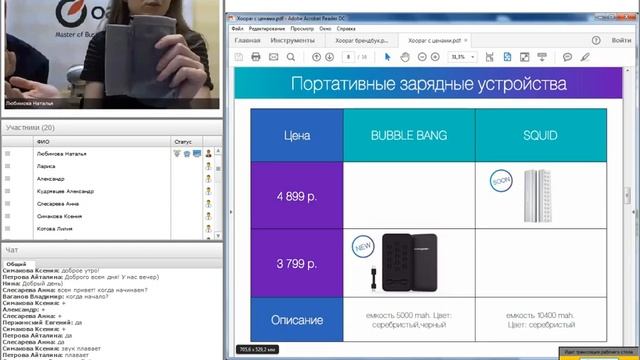
Task: Click user avatar icon in Котова Лилия row
Action: tap(209, 229)
